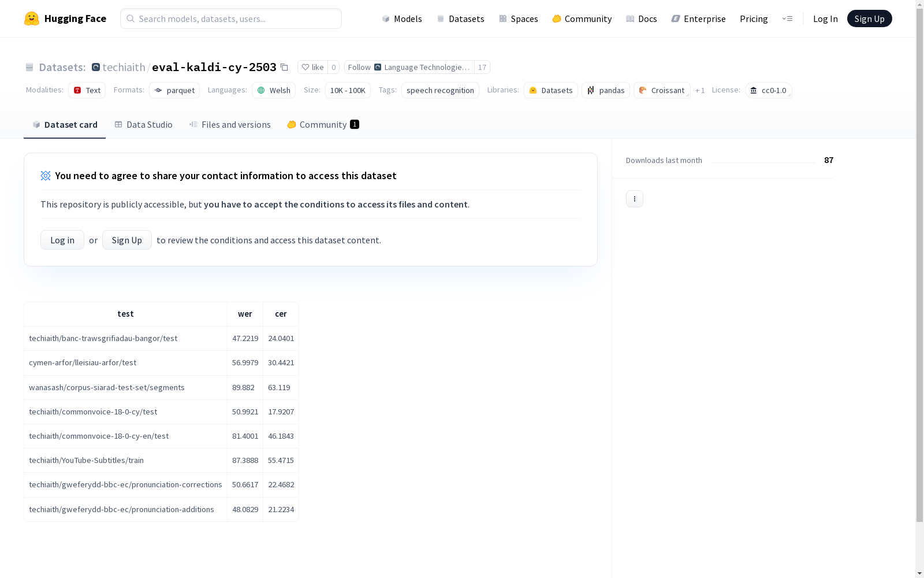
Task: Click Log In in the header
Action: pos(825,18)
